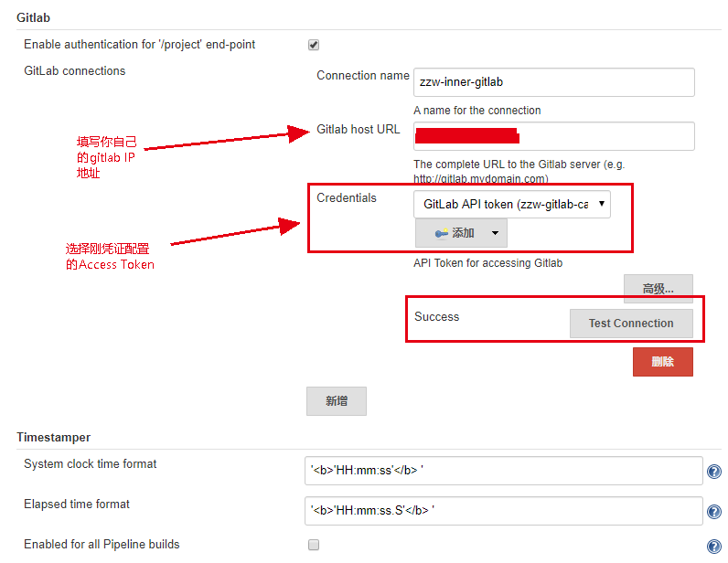Open help icon for Enabled for all Pipeline builds
The image size is (728, 563).
[x=714, y=547]
